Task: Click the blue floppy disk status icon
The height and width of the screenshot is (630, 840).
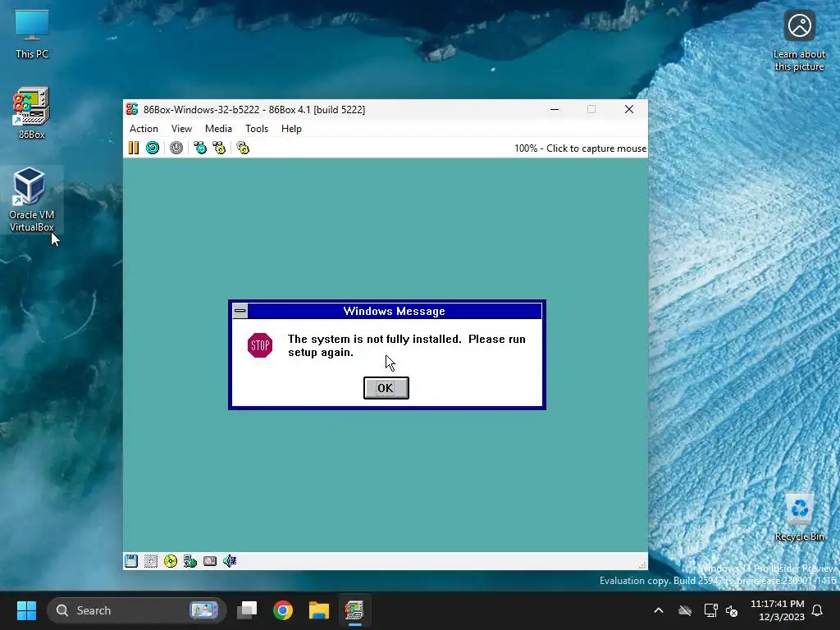Action: click(131, 561)
